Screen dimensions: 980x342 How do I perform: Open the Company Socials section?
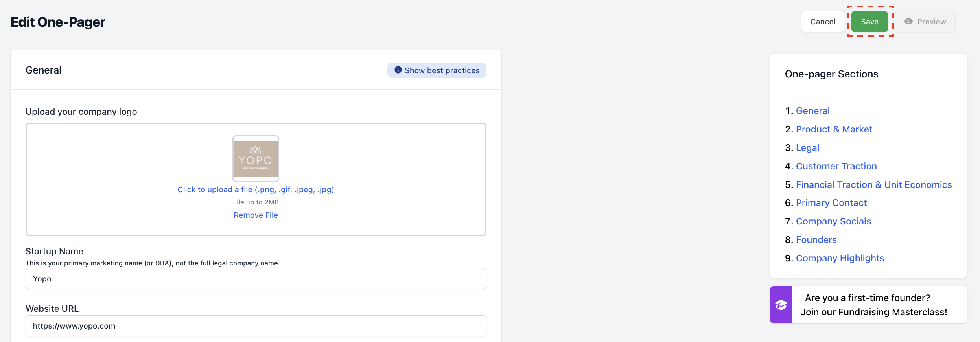click(x=833, y=221)
